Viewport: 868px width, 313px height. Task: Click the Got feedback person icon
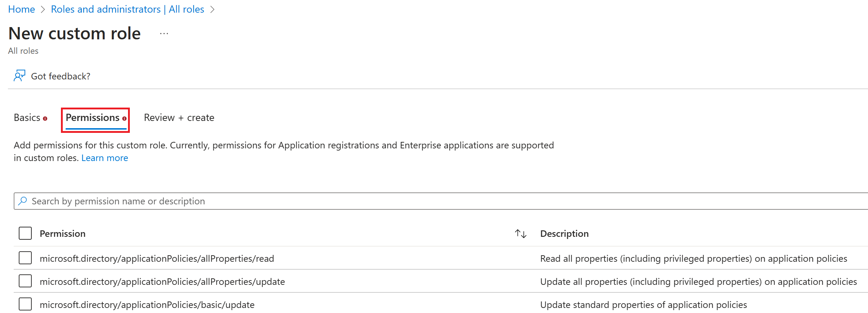tap(19, 76)
